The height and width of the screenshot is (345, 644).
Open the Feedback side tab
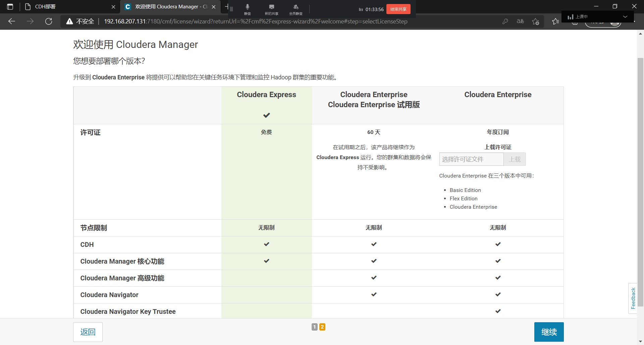633,298
